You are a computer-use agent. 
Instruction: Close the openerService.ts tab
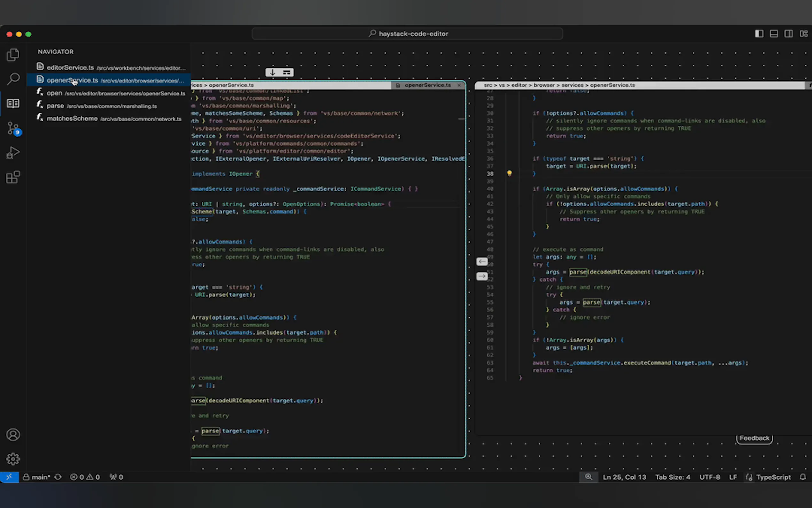click(x=459, y=85)
